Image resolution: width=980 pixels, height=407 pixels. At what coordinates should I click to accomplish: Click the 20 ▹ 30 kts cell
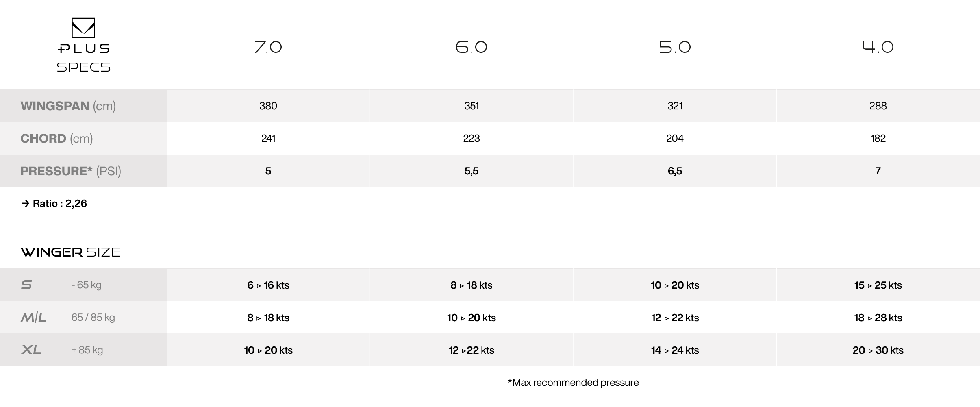coord(878,350)
